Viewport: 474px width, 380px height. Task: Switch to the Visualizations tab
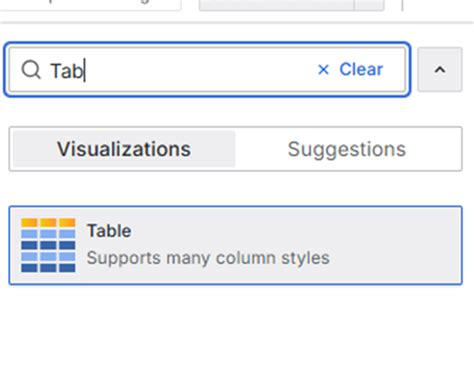tap(124, 149)
